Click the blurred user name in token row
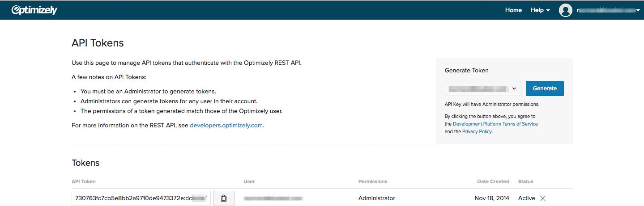 [x=273, y=198]
